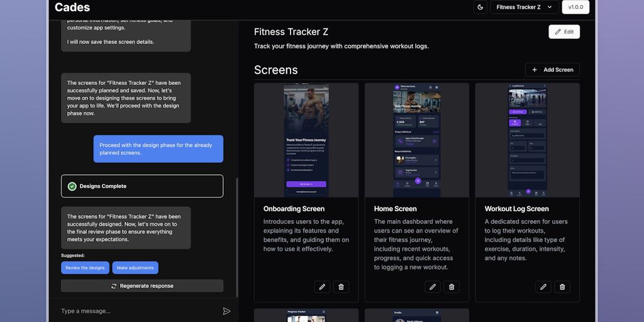The width and height of the screenshot is (644, 322).
Task: Click the chat panel scrollbar
Action: click(236, 236)
